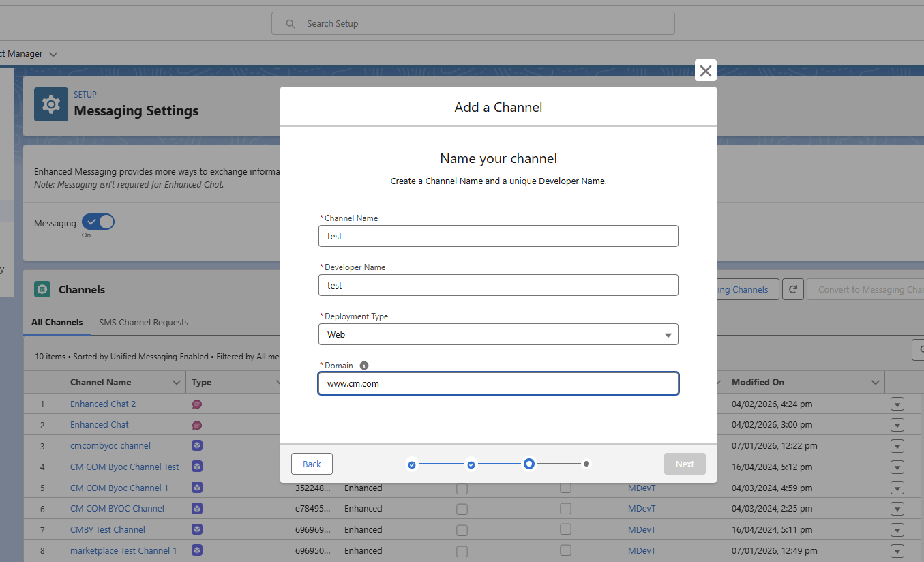Image resolution: width=924 pixels, height=562 pixels.
Task: Open row actions for 04/03/2024, 4:59 pm row
Action: coord(897,488)
